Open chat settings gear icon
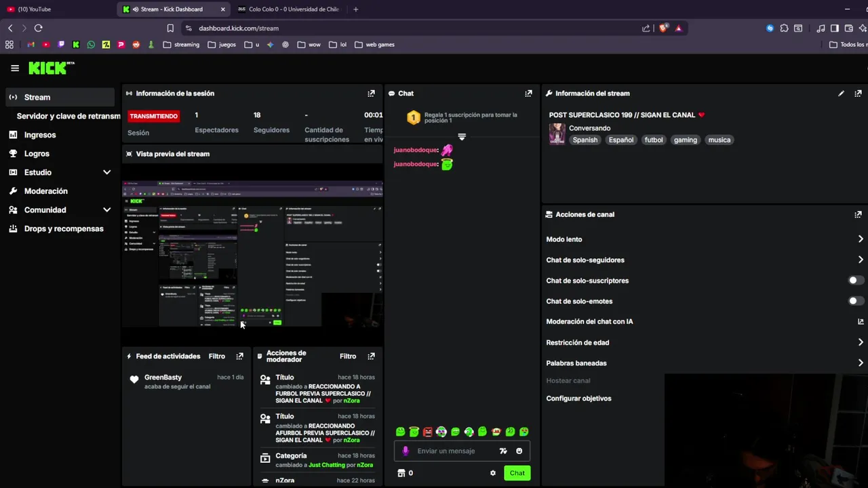Image resolution: width=868 pixels, height=488 pixels. point(493,473)
